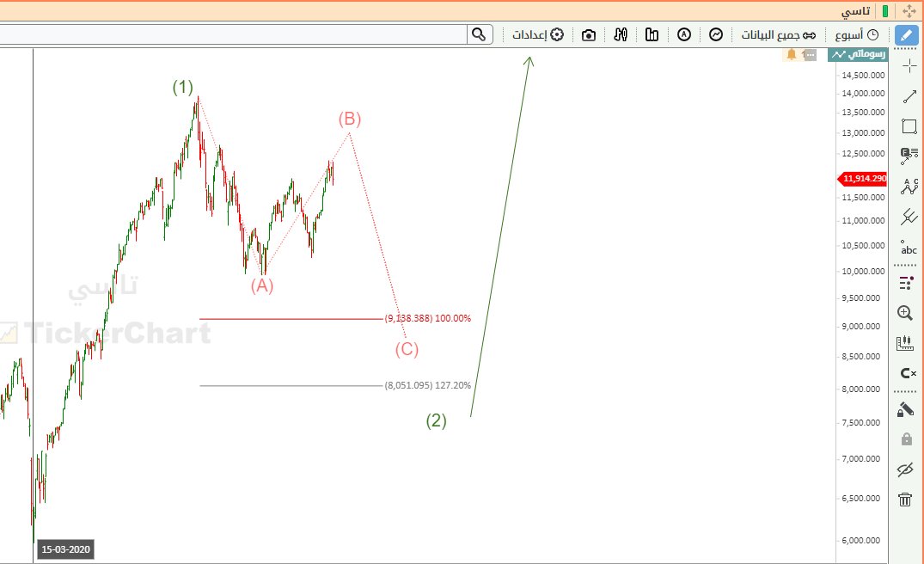924x564 pixels.
Task: Open the ellipsis more-options button
Action: click(810, 55)
